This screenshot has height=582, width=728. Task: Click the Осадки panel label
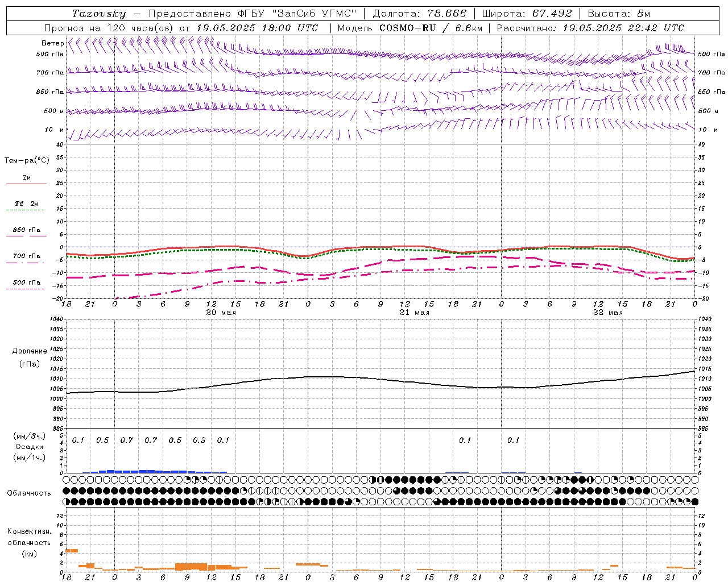(29, 447)
